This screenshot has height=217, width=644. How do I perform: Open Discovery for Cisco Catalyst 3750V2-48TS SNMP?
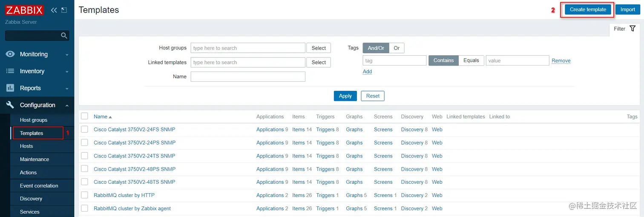(412, 182)
